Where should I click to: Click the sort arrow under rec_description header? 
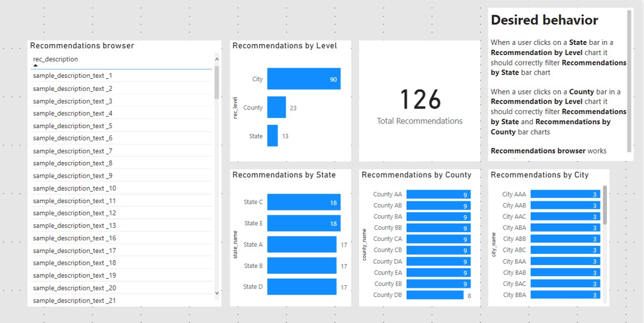(x=36, y=66)
